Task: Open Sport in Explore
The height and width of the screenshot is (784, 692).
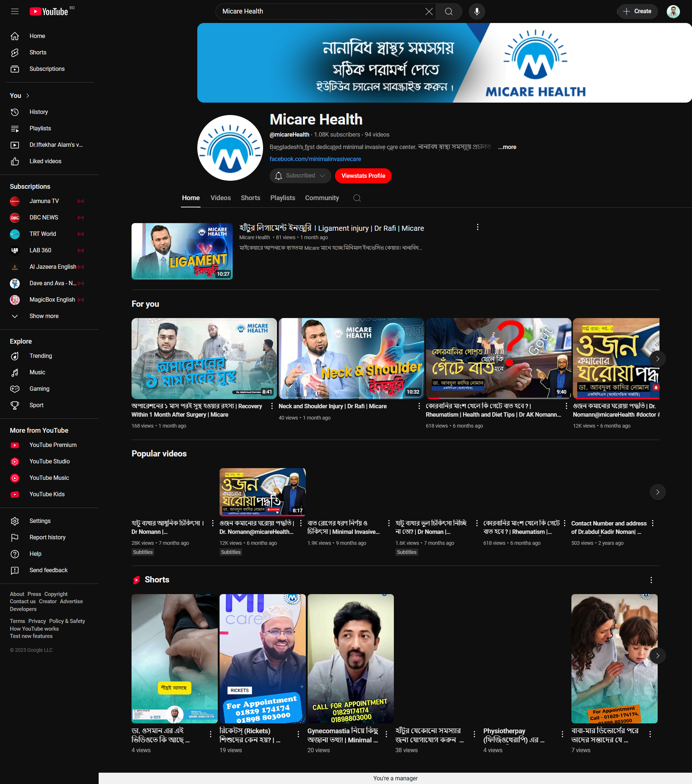Action: click(x=49, y=405)
